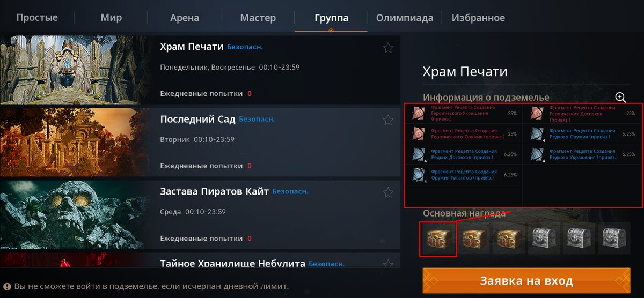Toggle favorite star for Застава Пиратов Кайт
644x298 pixels.
[388, 193]
